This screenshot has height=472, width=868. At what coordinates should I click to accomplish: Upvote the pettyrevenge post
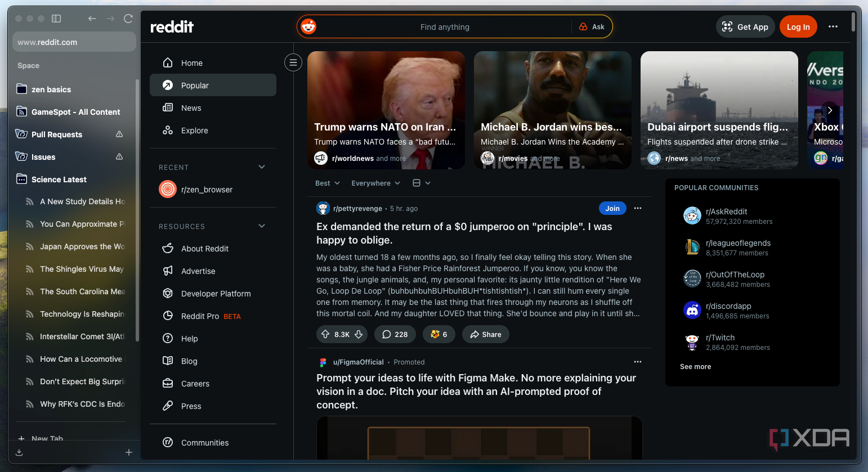click(x=325, y=334)
